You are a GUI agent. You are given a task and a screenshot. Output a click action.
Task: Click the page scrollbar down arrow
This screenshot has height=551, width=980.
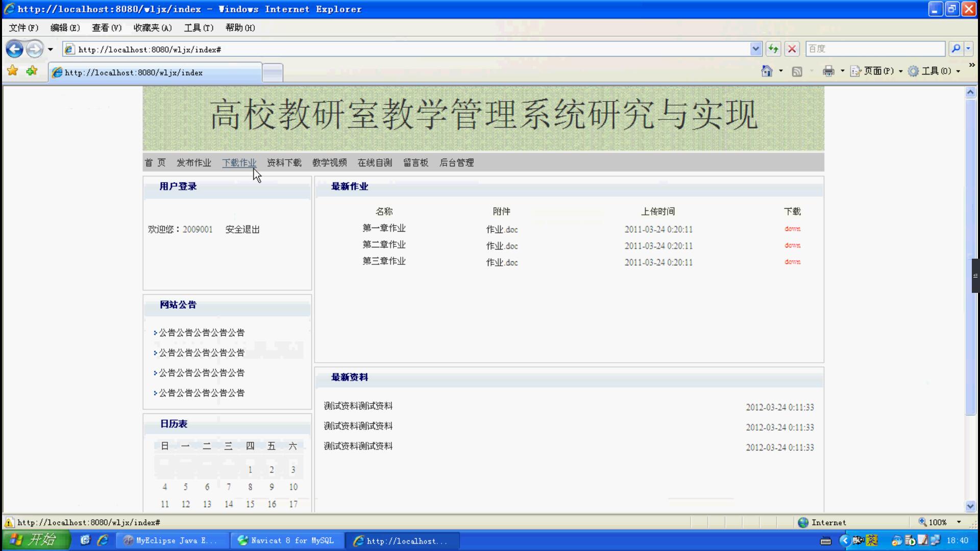(x=971, y=506)
